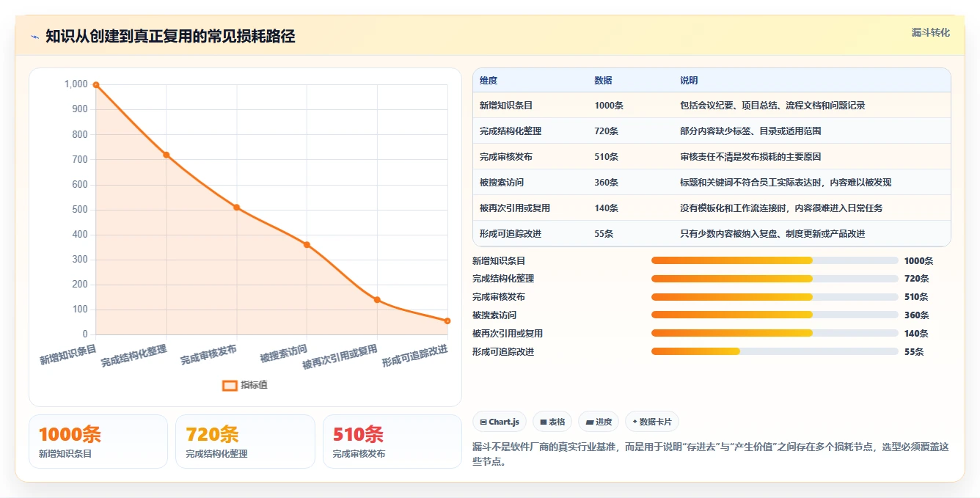
Task: Click the 表格 tag chip
Action: tap(552, 422)
